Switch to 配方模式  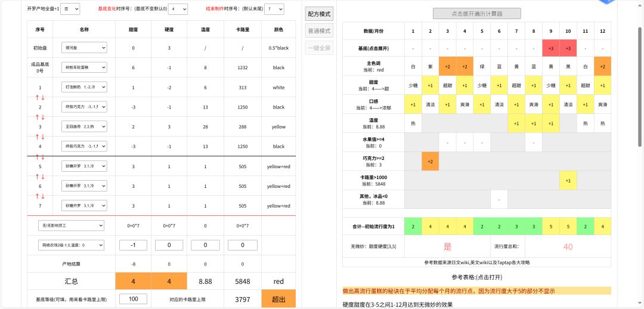[319, 14]
